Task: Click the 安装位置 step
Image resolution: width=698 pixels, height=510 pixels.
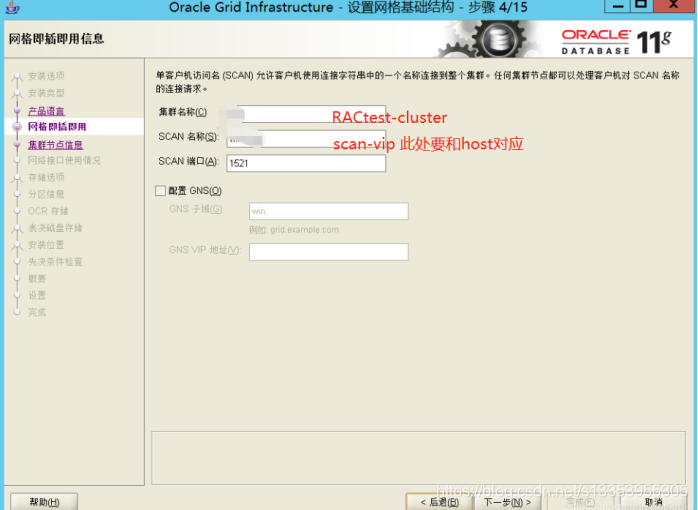Action: click(46, 245)
